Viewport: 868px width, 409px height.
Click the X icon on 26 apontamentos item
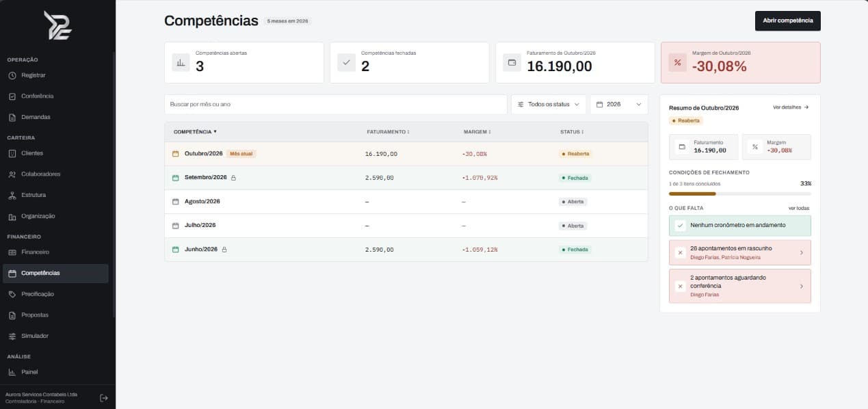(680, 252)
